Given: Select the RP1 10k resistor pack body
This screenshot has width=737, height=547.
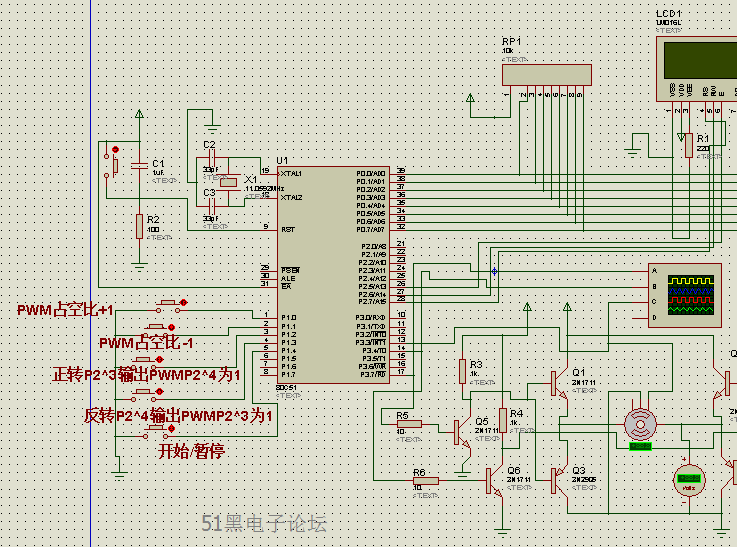Looking at the screenshot, I should tap(547, 75).
